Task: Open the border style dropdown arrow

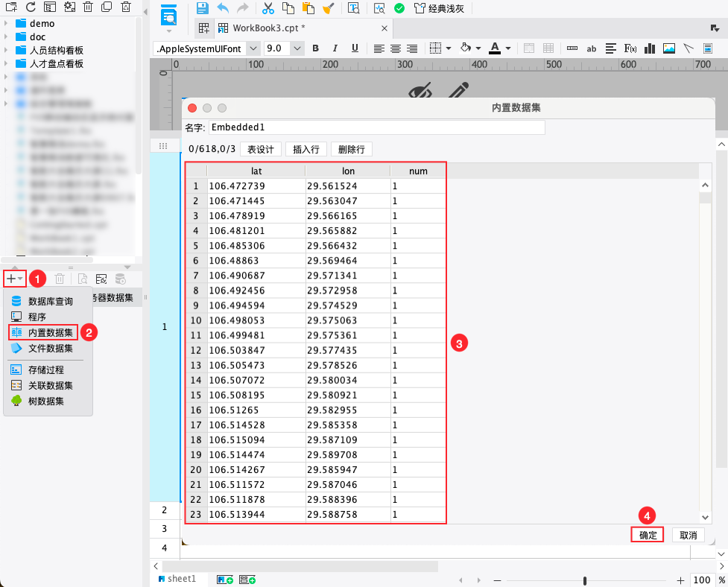Action: point(449,48)
